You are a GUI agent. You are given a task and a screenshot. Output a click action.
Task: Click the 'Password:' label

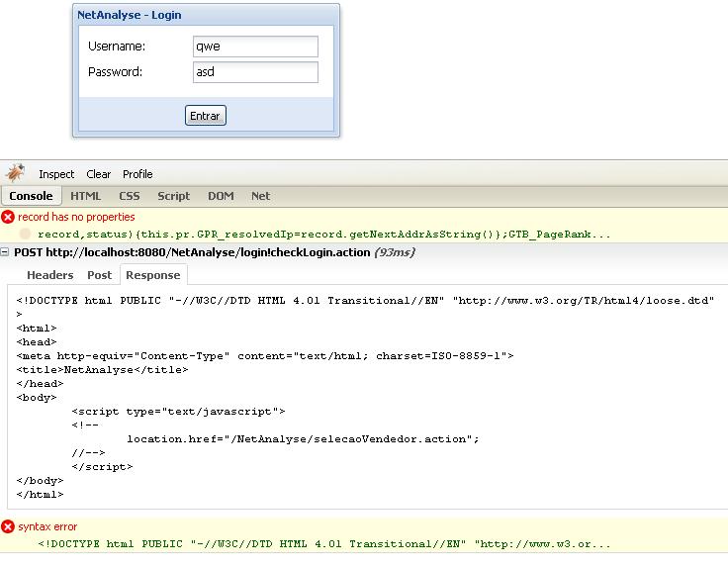coord(115,72)
